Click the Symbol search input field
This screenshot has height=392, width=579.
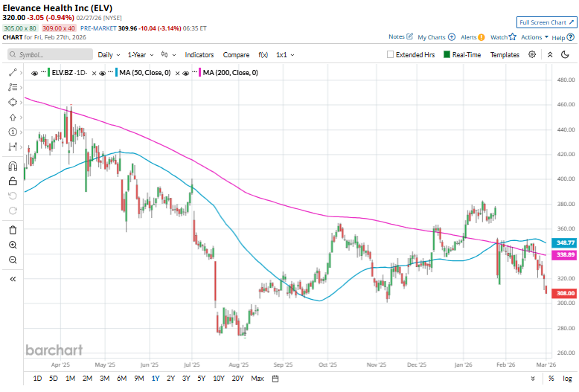click(48, 54)
